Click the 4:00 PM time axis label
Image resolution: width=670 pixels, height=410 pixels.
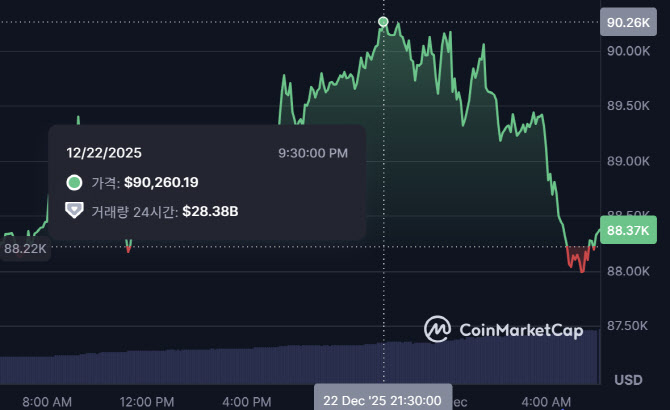coord(247,401)
